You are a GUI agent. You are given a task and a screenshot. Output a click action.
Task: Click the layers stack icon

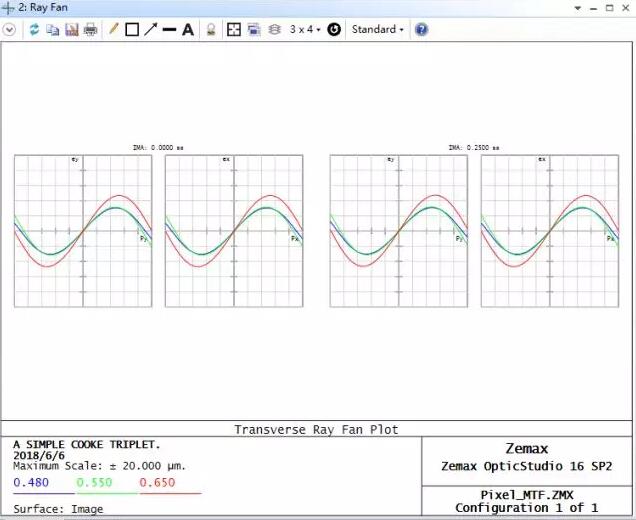pos(271,29)
